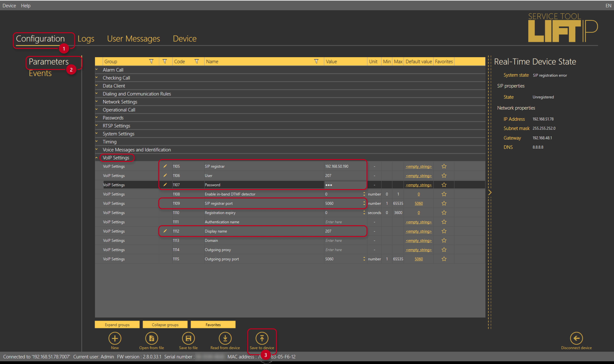The width and height of the screenshot is (614, 364).
Task: Select Parameters in the side menu
Action: click(x=49, y=61)
